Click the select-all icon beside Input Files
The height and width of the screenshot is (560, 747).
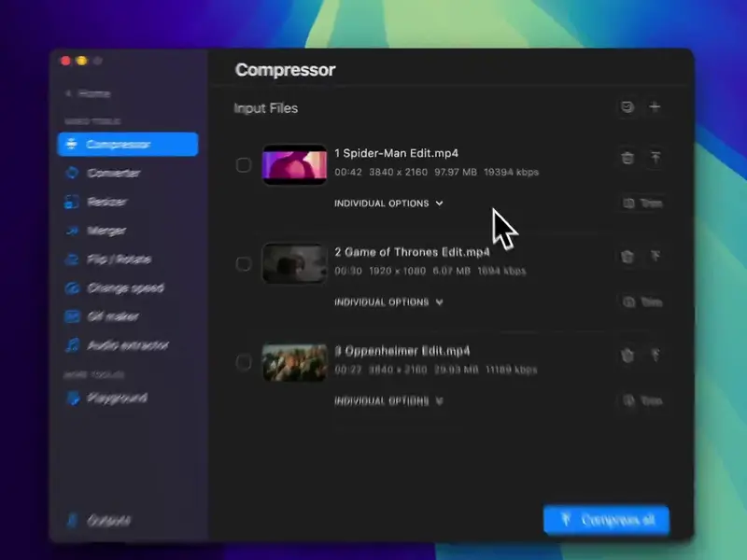click(627, 106)
